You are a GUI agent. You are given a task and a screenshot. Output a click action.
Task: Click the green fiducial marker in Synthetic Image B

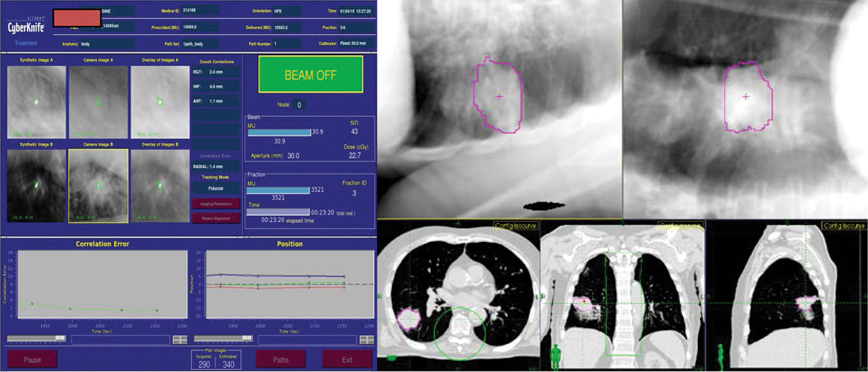click(x=36, y=185)
